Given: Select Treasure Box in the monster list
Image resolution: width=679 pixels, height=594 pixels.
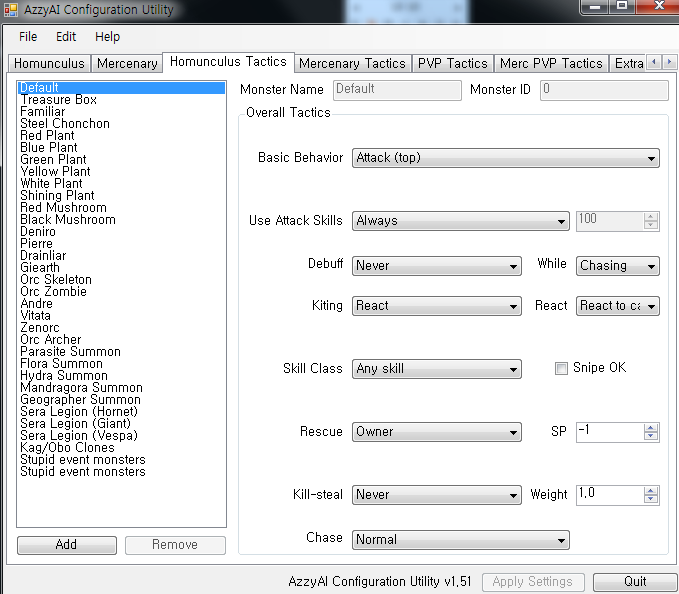Looking at the screenshot, I should [58, 100].
